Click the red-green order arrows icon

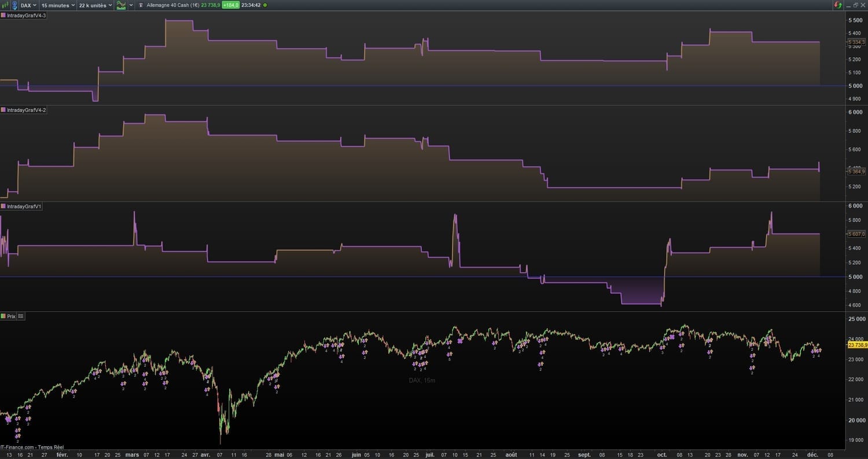tap(837, 5)
